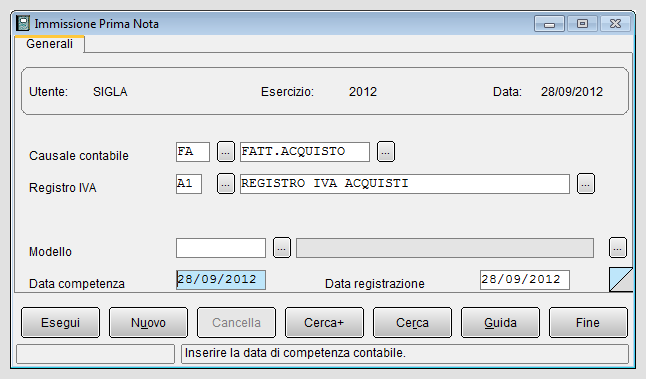646x379 pixels.
Task: Click the Esegui button
Action: [61, 323]
